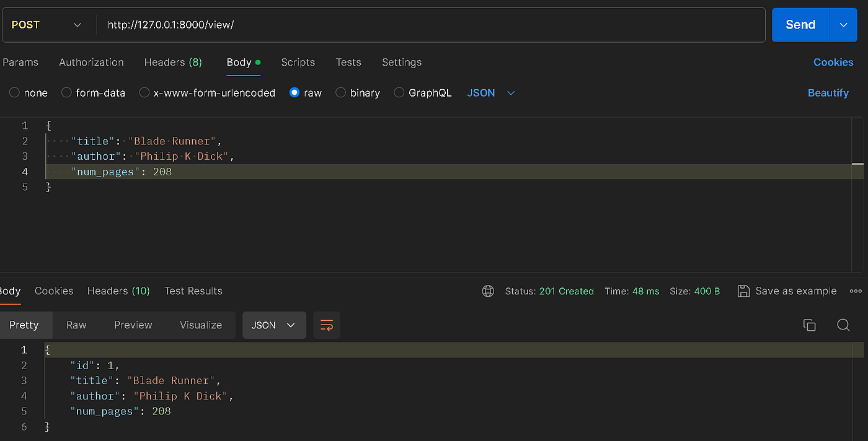Select the binary body radio option
The width and height of the screenshot is (868, 441).
[x=341, y=93]
